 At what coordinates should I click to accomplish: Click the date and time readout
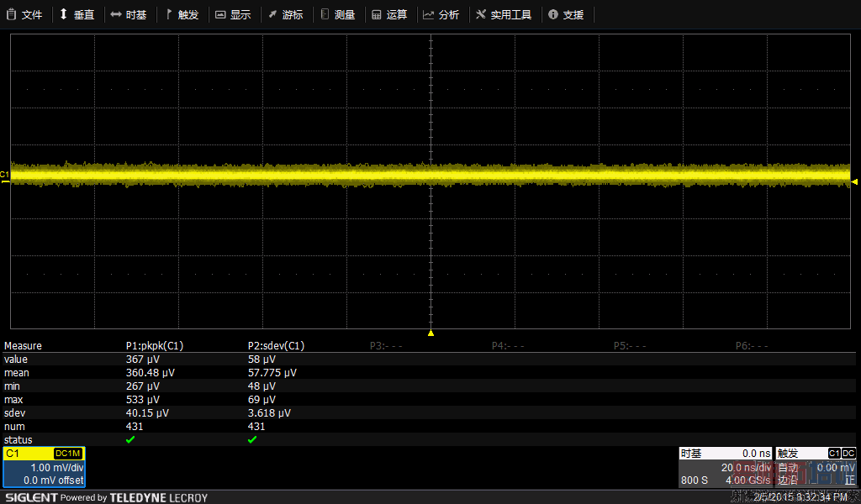pyautogui.click(x=800, y=497)
